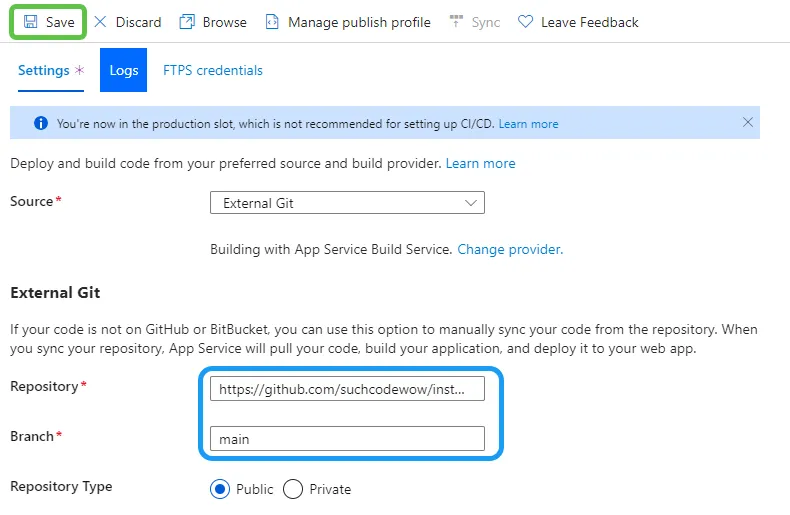
Task: Select the Public repository type
Action: coord(220,489)
